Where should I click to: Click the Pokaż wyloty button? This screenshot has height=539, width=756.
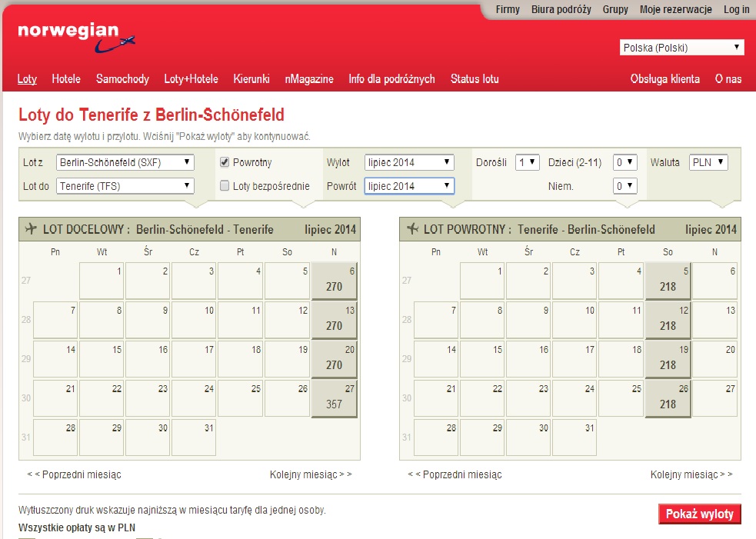[700, 514]
